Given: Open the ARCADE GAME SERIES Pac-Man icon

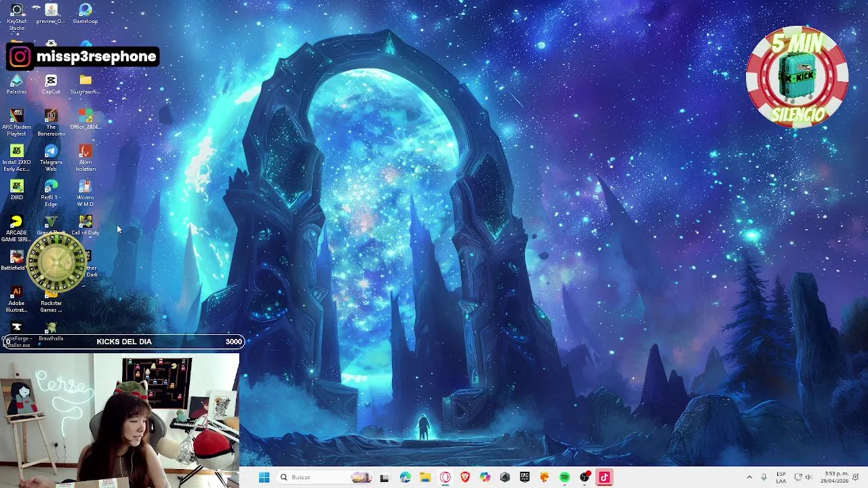Looking at the screenshot, I should click(x=16, y=228).
